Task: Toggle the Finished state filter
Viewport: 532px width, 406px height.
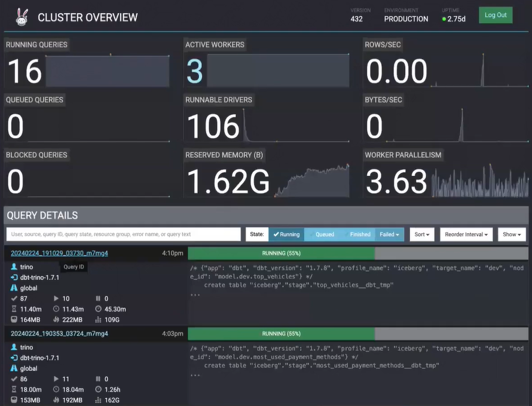Action: [360, 234]
